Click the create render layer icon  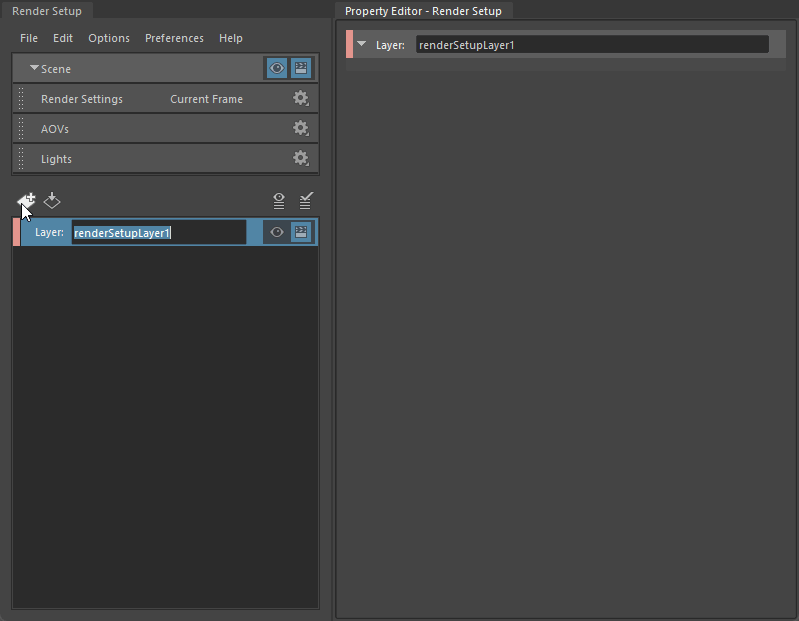27,201
